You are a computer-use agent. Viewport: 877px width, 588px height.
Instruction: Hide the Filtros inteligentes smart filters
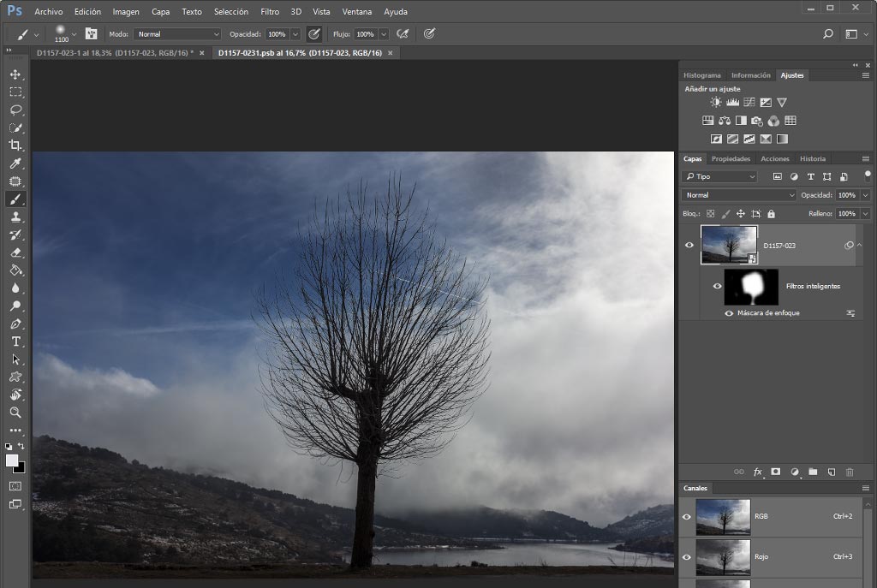(717, 286)
